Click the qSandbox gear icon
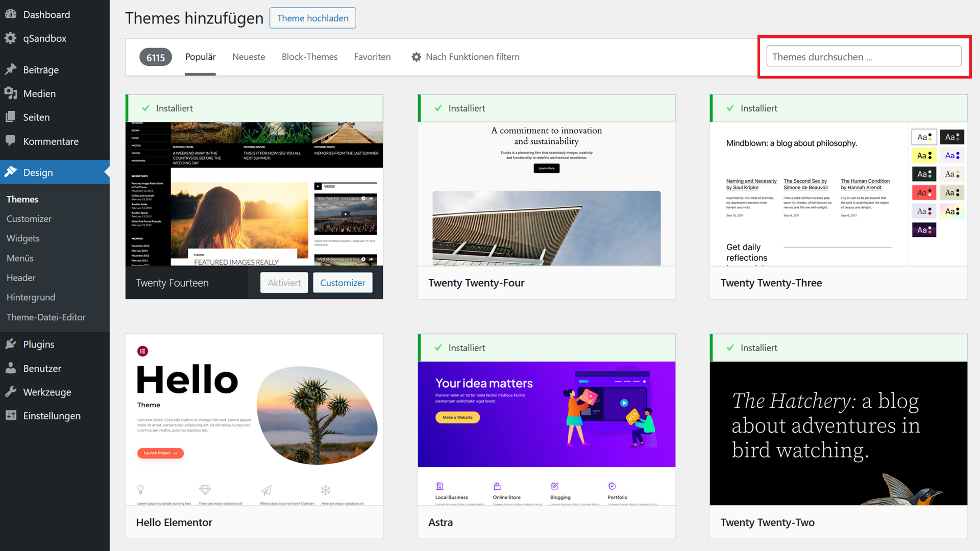This screenshot has width=980, height=551. coord(11,38)
